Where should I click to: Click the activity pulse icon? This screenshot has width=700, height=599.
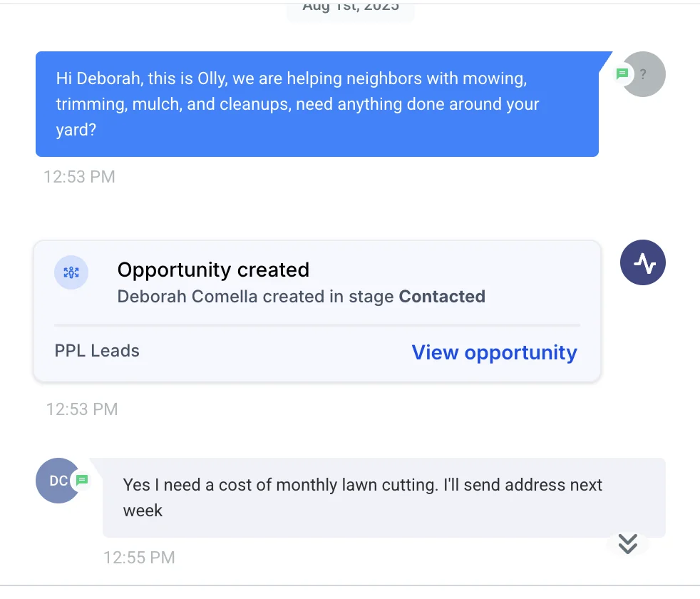(643, 263)
